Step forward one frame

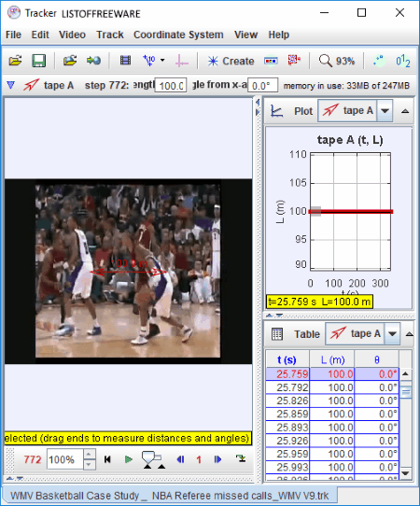pos(217,459)
